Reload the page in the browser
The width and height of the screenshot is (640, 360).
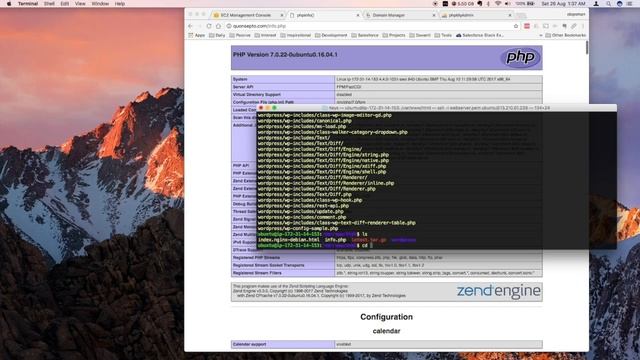pyautogui.click(x=209, y=26)
